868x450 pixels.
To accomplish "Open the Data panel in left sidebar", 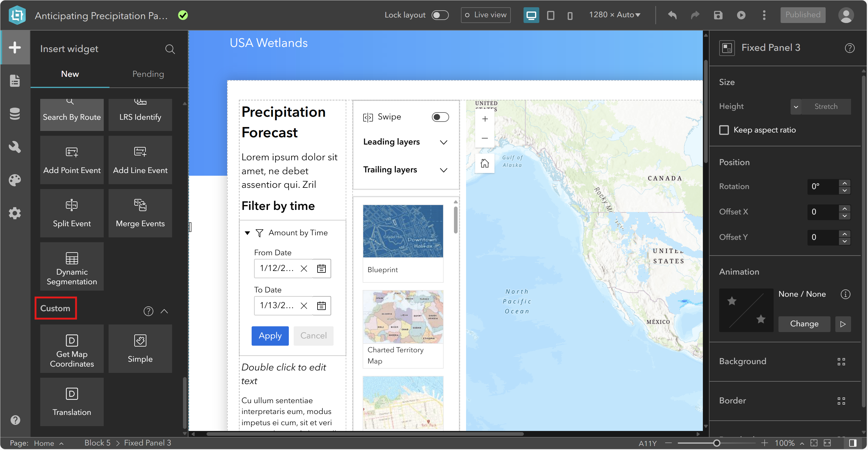I will click(x=15, y=113).
